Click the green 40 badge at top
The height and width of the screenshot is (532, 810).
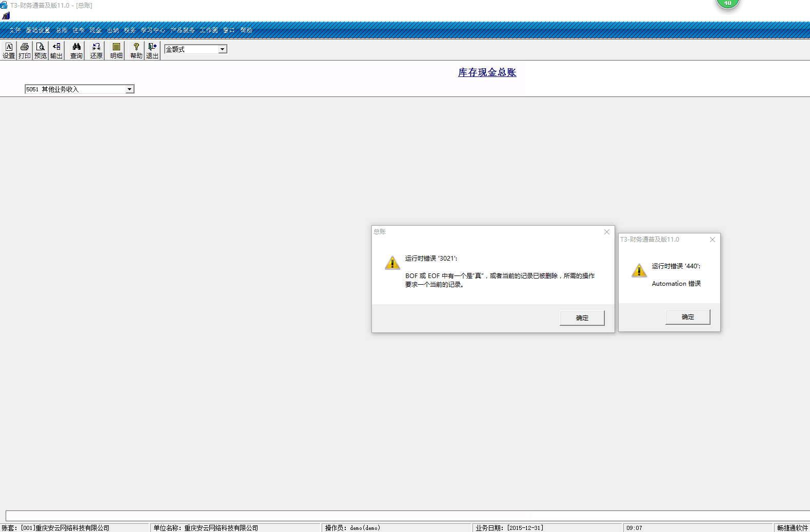coord(727,3)
